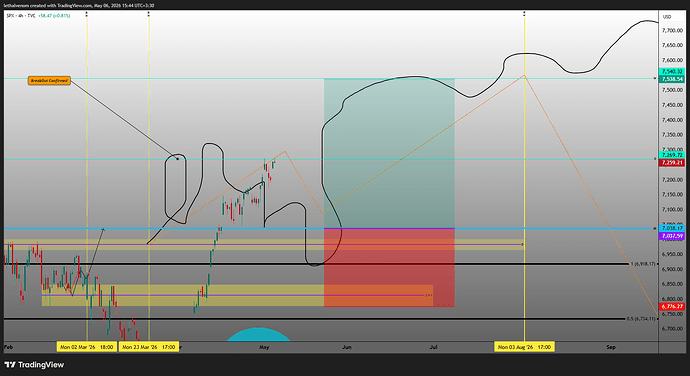Click the 6,700.00 price axis value
The image size is (690, 376).
[x=672, y=329]
